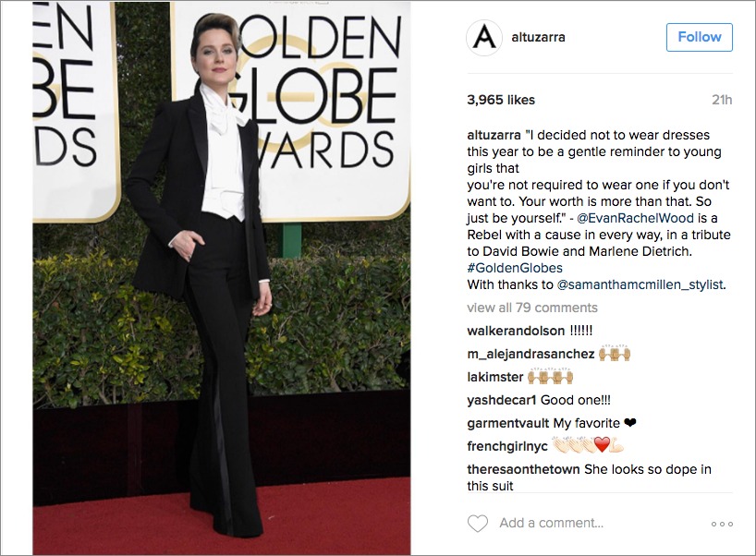Image resolution: width=756 pixels, height=556 pixels.
Task: Open the 21h post timestamp
Action: point(722,100)
